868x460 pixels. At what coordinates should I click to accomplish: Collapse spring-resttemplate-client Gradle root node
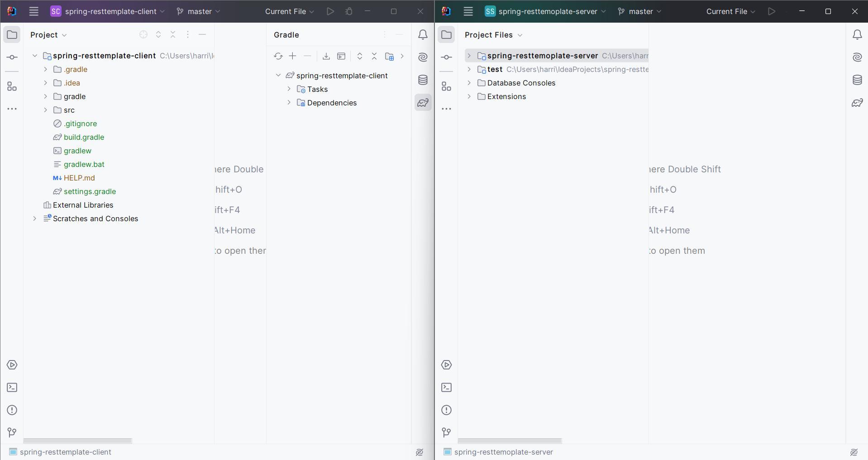tap(278, 76)
